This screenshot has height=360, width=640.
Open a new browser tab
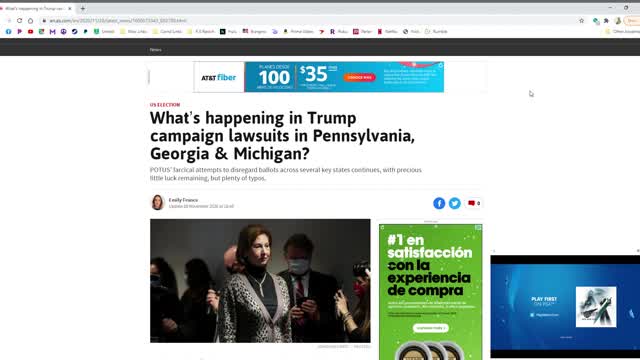pos(83,8)
